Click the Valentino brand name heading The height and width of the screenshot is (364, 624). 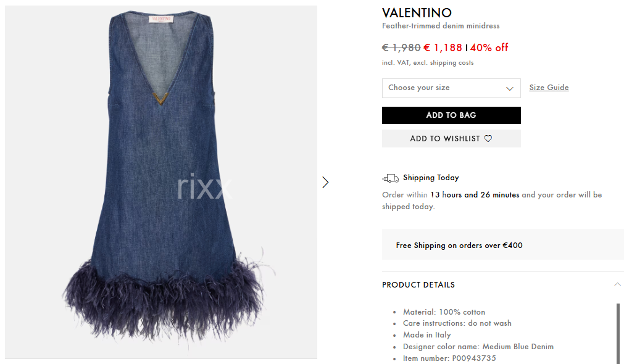point(417,13)
